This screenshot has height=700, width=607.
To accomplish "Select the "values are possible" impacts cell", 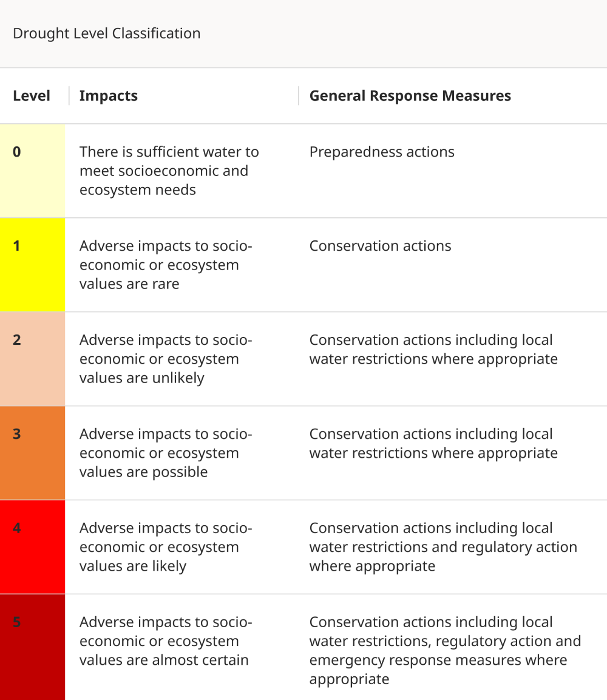I will click(165, 453).
